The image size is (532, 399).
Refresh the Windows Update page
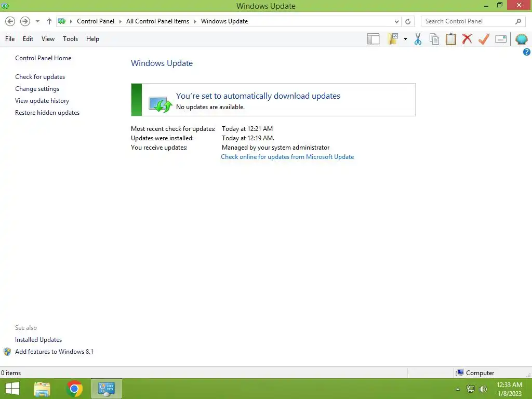408,21
